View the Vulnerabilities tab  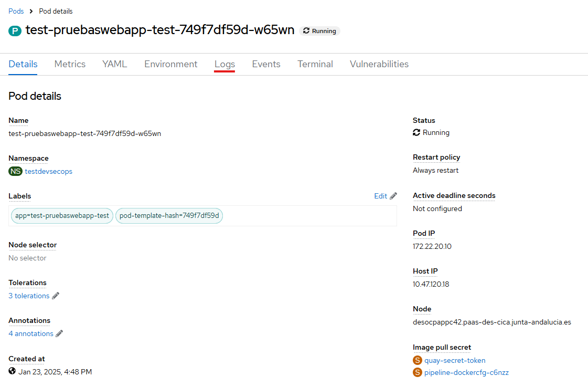[x=379, y=64]
